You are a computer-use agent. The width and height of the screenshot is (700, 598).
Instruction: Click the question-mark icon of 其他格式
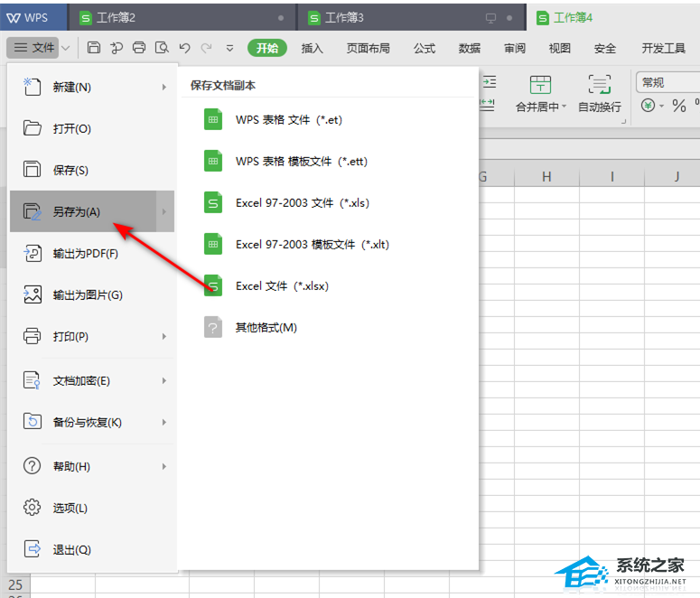tap(213, 327)
